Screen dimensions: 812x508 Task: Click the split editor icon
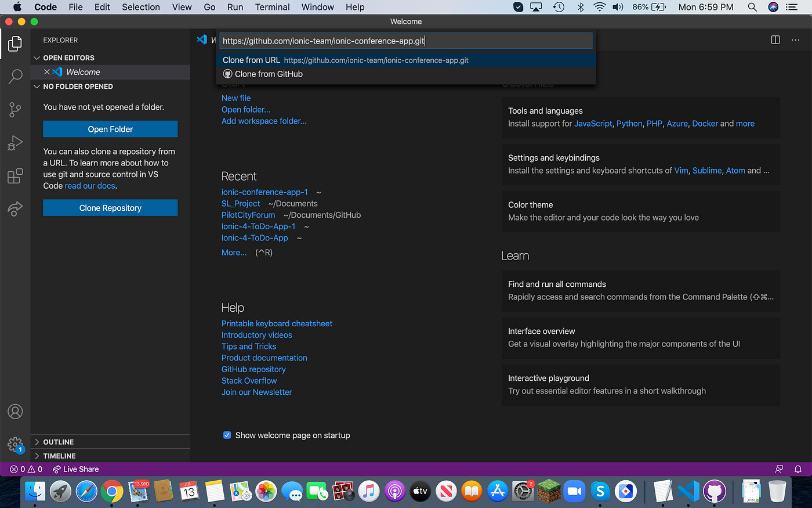(x=775, y=39)
